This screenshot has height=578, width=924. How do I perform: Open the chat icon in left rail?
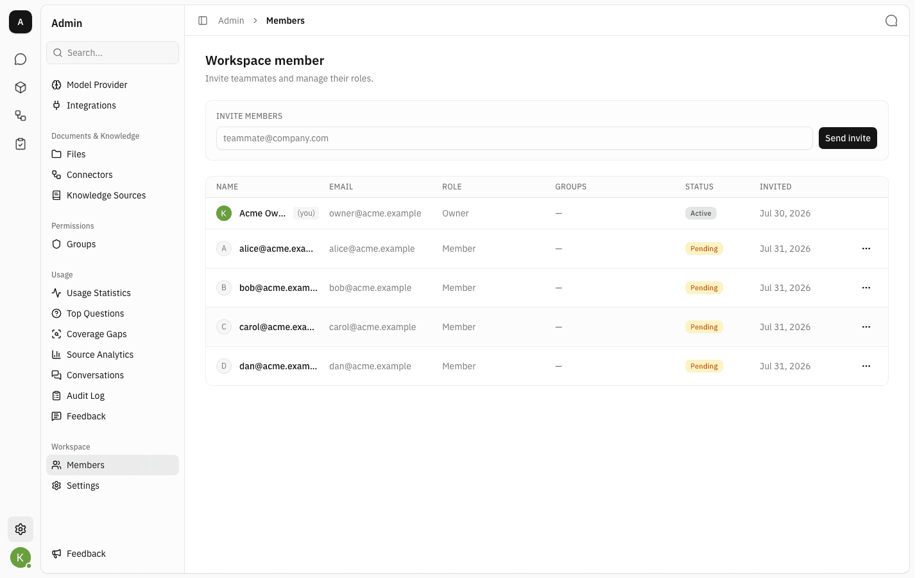click(21, 59)
